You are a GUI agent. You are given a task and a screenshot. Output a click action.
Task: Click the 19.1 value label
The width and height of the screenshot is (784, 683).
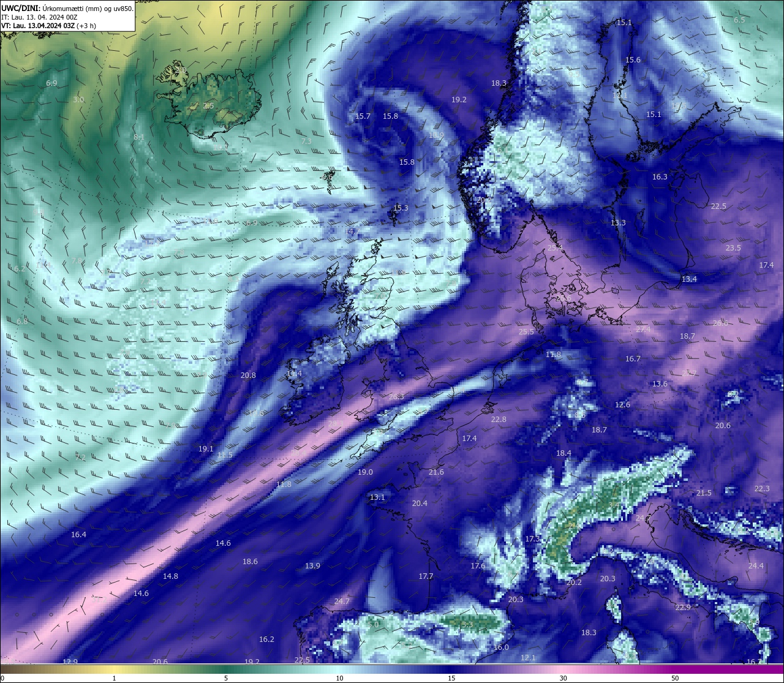pos(206,449)
